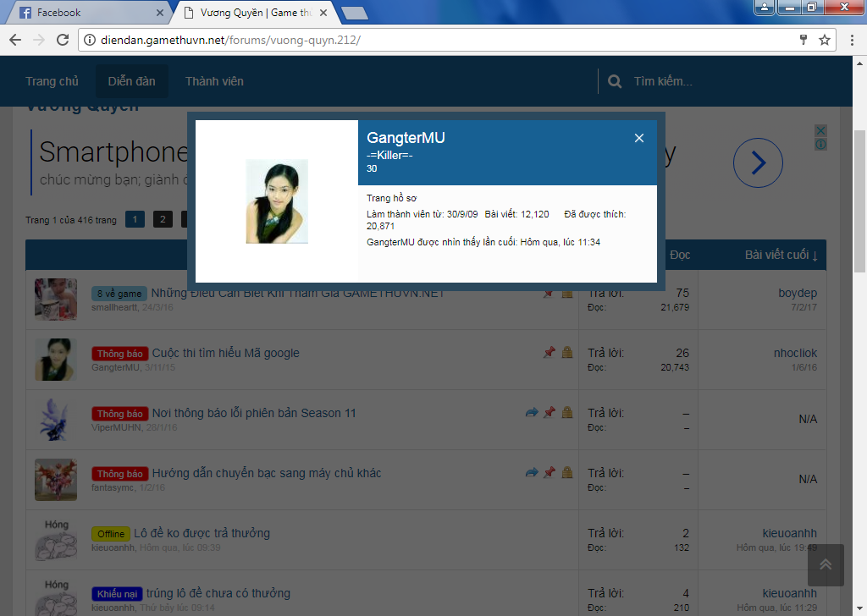
Task: Sort by Bài viết cuối column
Action: coord(781,255)
